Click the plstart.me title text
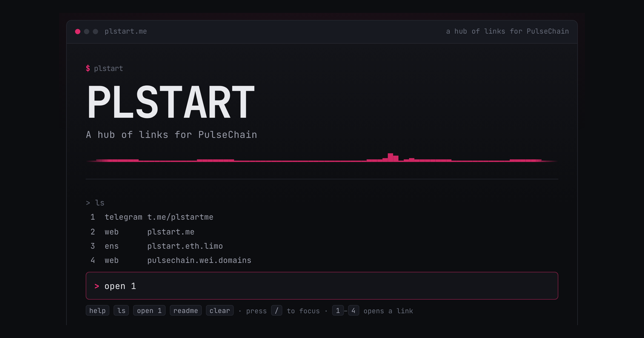Screen dimensions: 644x338 pyautogui.click(x=126, y=32)
